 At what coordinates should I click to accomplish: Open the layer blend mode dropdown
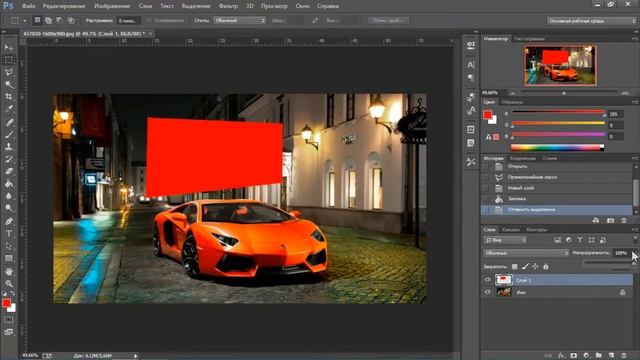click(x=526, y=253)
